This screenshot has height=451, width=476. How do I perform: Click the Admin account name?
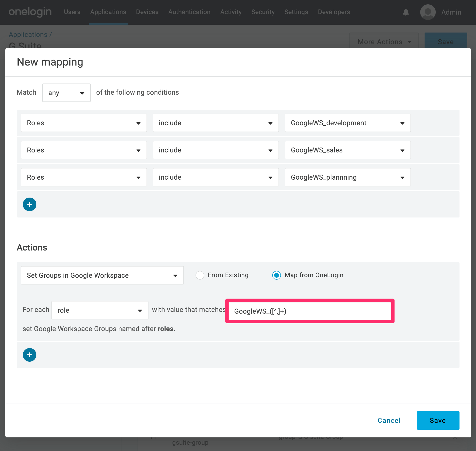tap(451, 12)
